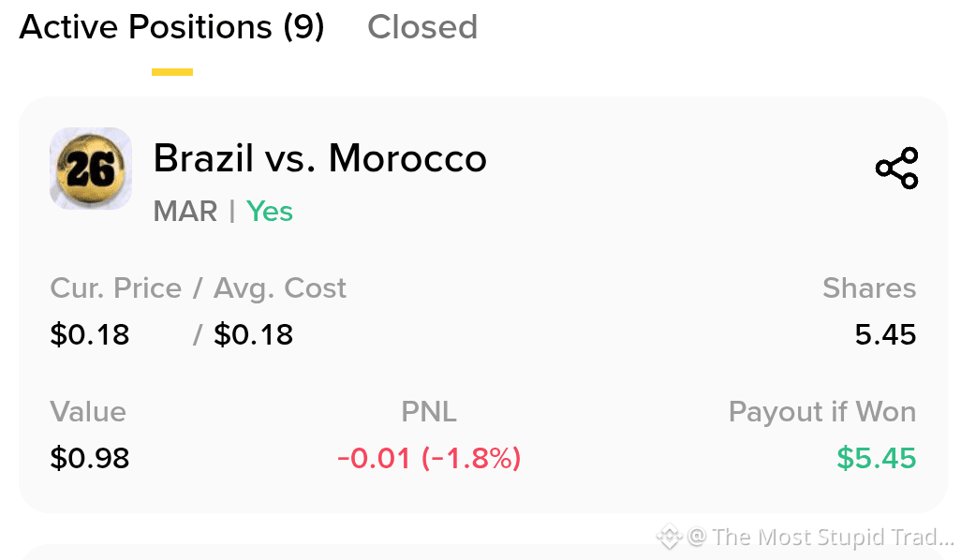Click the Shares label
The width and height of the screenshot is (961, 560).
coord(870,288)
